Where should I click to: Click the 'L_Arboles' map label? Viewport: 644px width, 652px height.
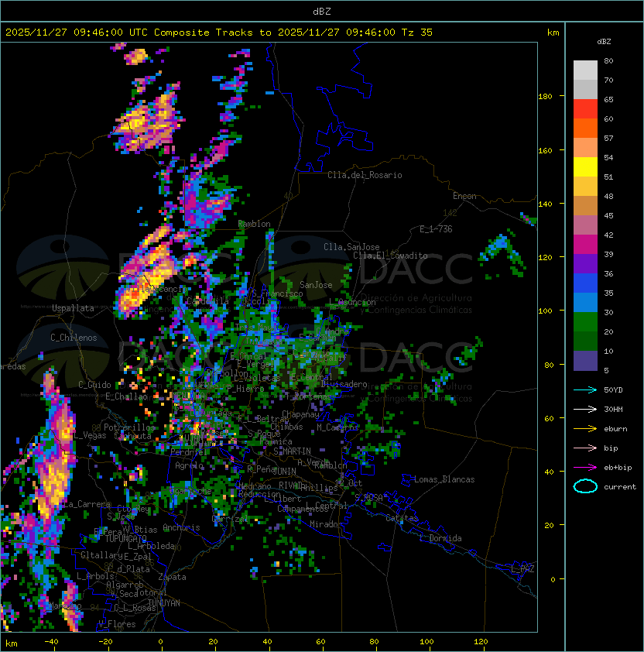[95, 576]
